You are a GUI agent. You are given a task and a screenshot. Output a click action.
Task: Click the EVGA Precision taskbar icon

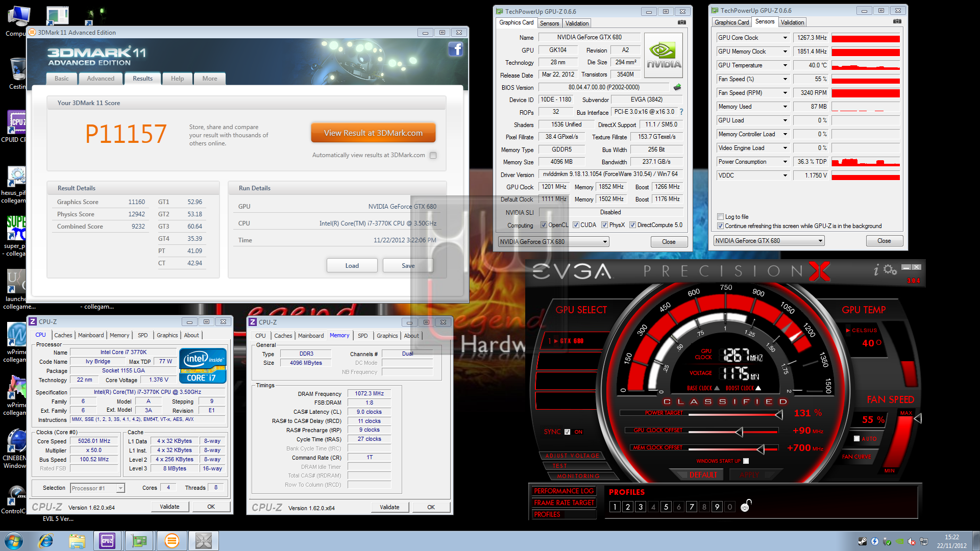click(204, 541)
